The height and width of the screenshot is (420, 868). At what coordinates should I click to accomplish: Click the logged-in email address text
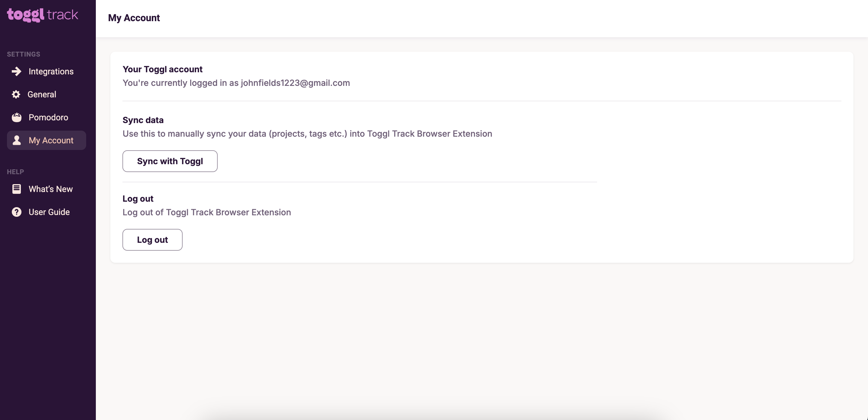[295, 83]
